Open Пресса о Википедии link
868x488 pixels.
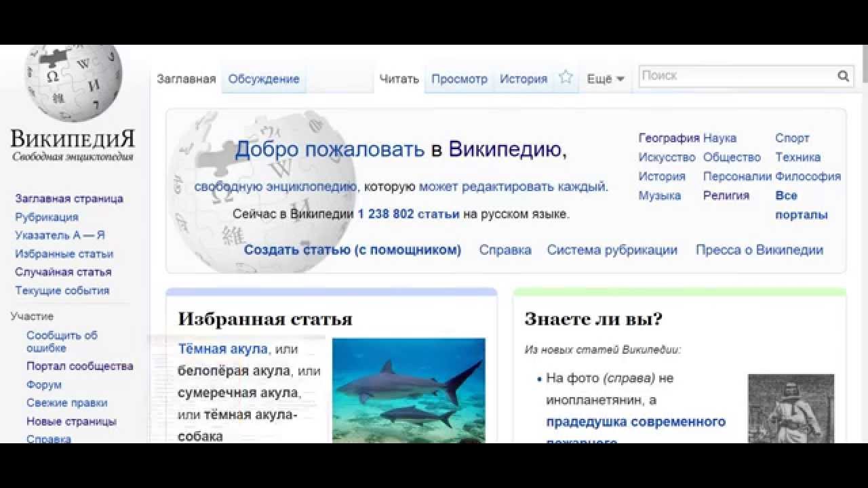point(759,249)
